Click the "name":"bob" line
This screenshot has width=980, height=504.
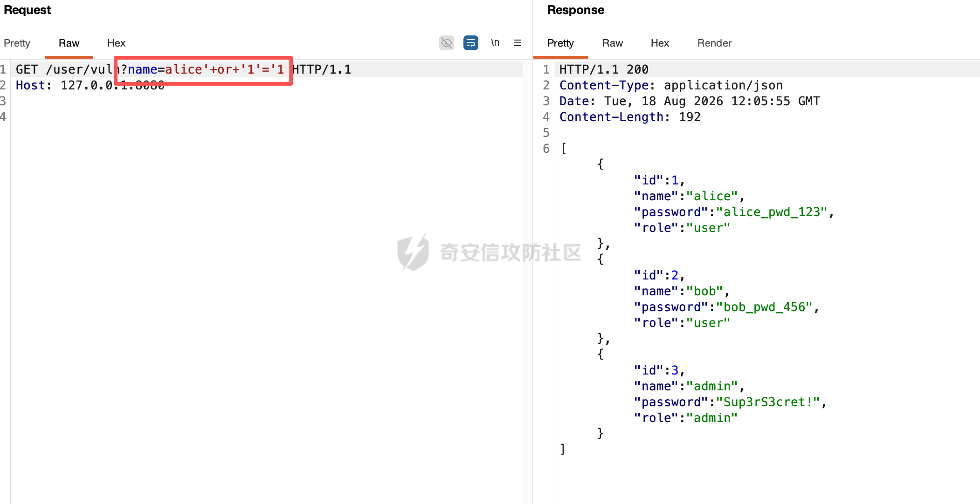[x=682, y=291]
